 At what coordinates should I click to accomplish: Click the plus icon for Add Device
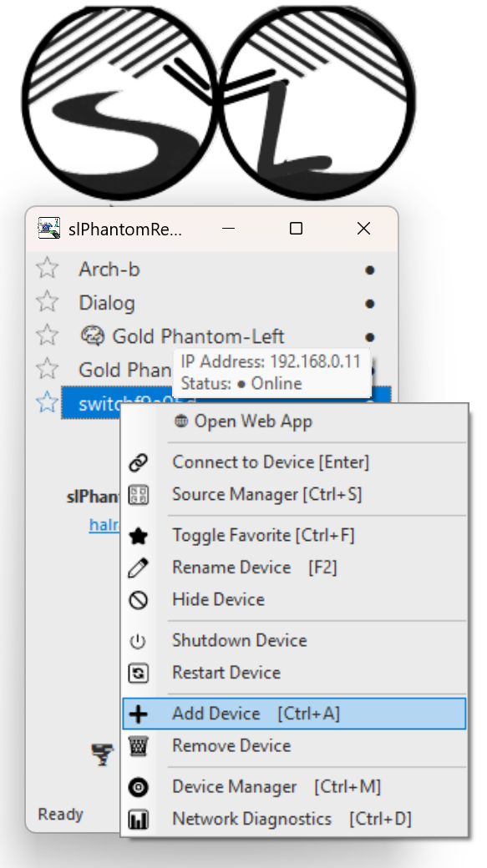click(140, 714)
